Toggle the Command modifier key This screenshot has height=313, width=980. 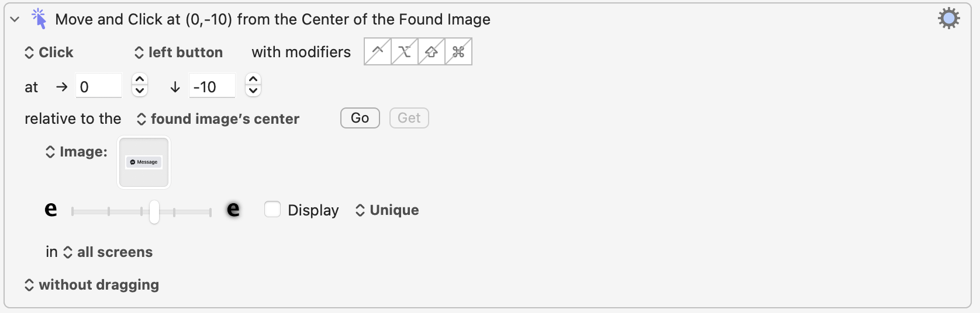[458, 51]
